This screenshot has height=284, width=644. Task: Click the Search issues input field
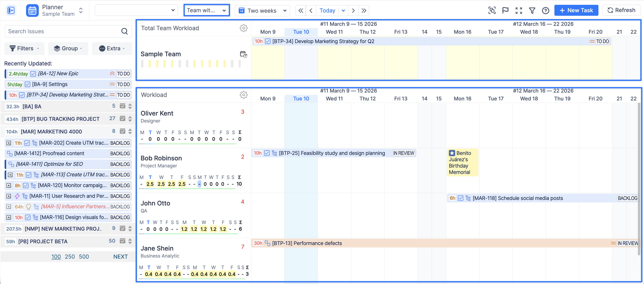[62, 31]
